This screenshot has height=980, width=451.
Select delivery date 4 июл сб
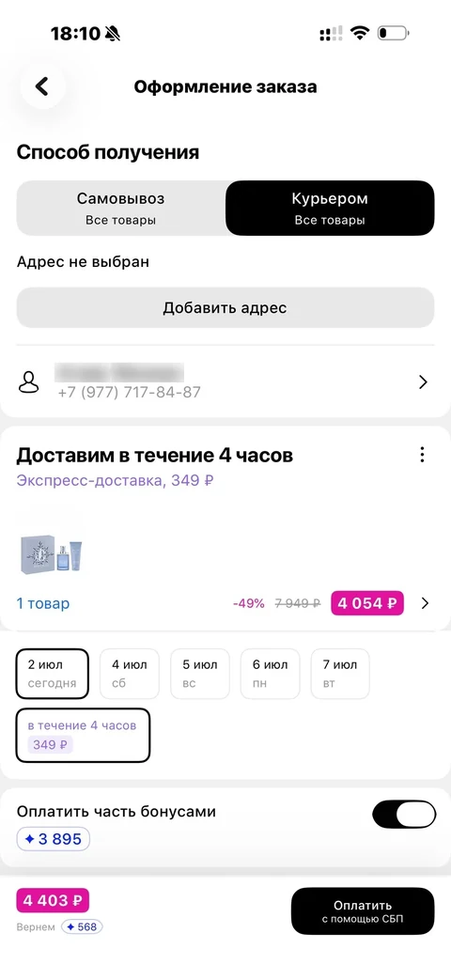130,674
